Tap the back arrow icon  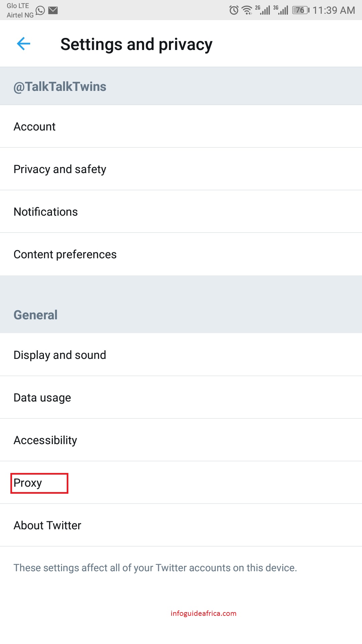[x=23, y=44]
